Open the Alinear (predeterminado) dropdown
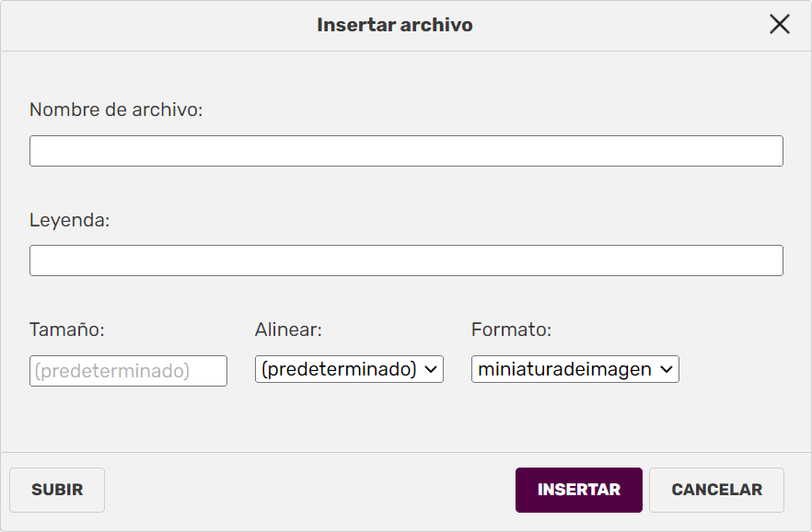 339,370
